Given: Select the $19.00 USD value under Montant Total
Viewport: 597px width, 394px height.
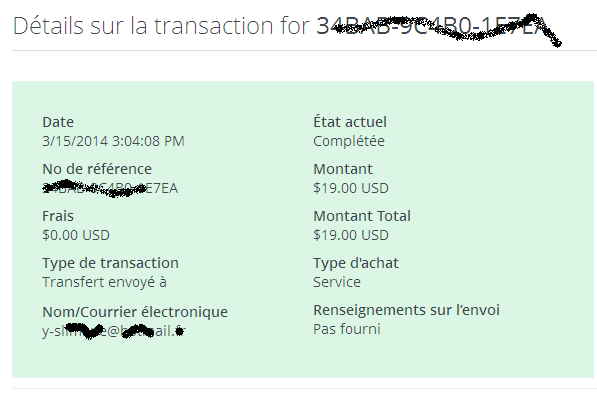Looking at the screenshot, I should 351,235.
